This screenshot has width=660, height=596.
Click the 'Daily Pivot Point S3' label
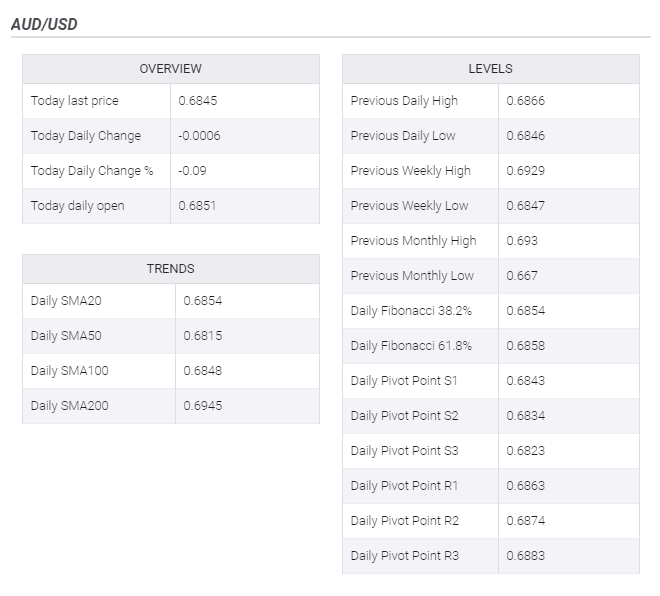[405, 450]
